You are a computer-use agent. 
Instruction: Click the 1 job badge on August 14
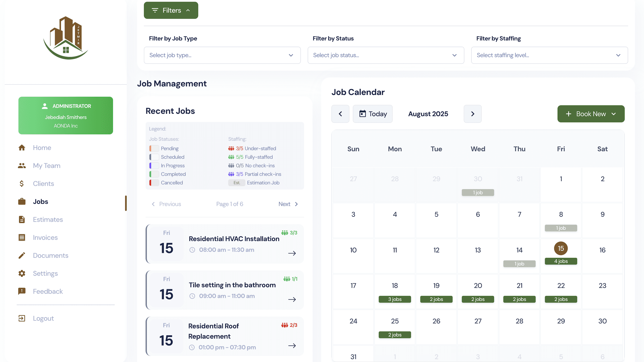[x=519, y=264]
